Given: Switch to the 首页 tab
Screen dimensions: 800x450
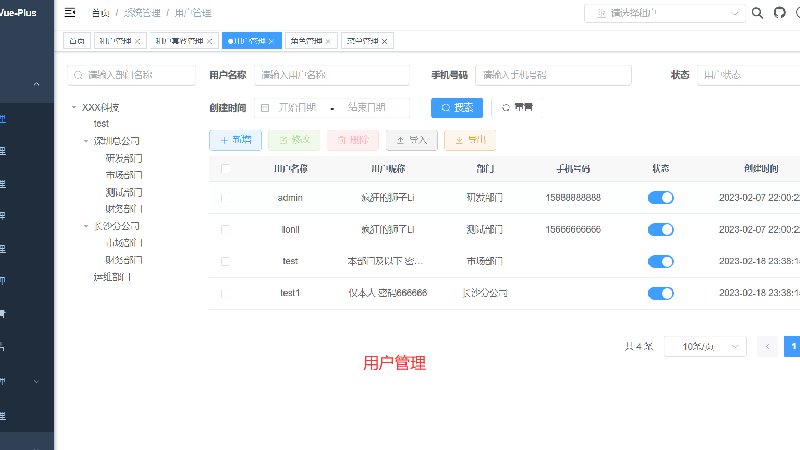Looking at the screenshot, I should pos(77,41).
